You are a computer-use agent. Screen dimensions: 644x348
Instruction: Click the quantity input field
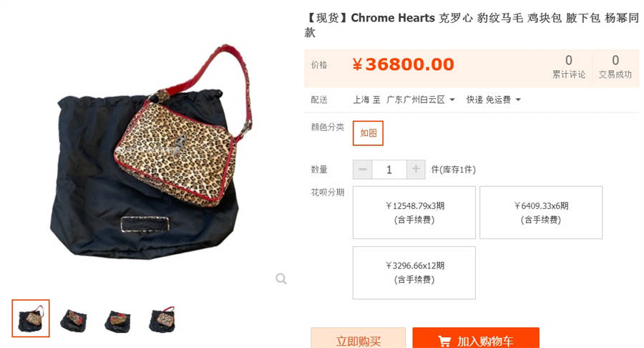pos(389,169)
